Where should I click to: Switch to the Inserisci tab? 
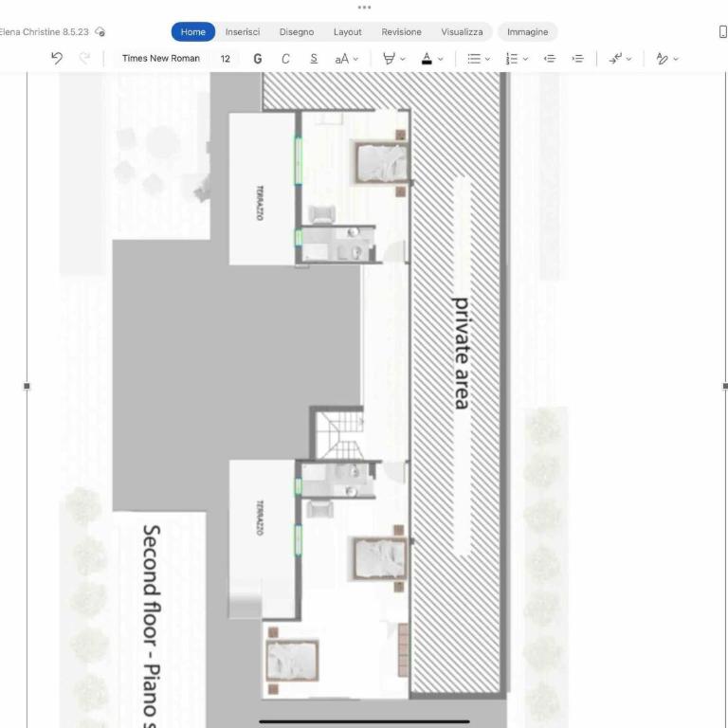tap(243, 32)
